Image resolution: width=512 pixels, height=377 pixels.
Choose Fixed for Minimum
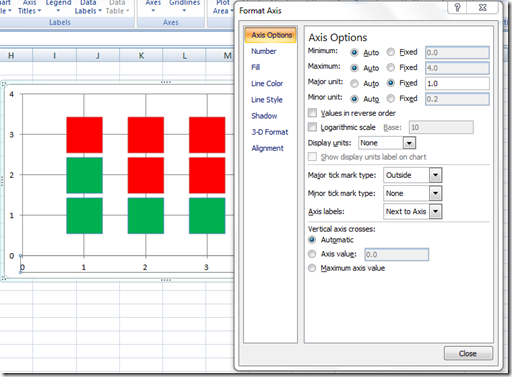pos(391,52)
